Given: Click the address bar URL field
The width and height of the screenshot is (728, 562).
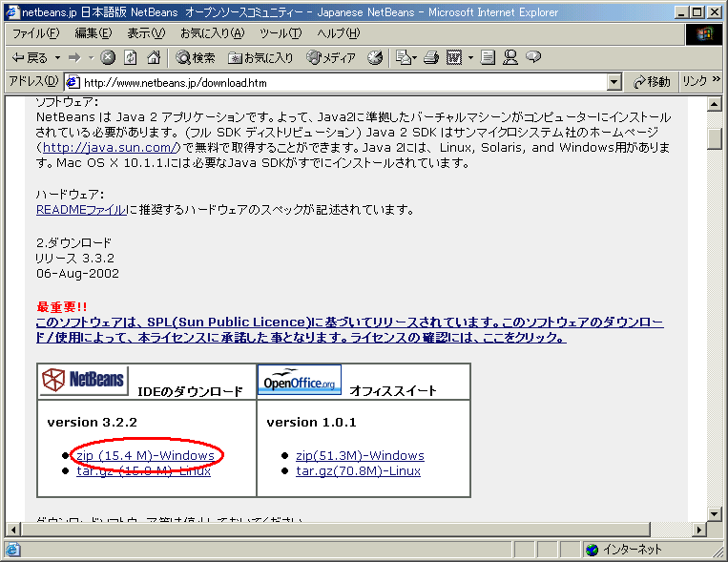Looking at the screenshot, I should click(x=343, y=83).
